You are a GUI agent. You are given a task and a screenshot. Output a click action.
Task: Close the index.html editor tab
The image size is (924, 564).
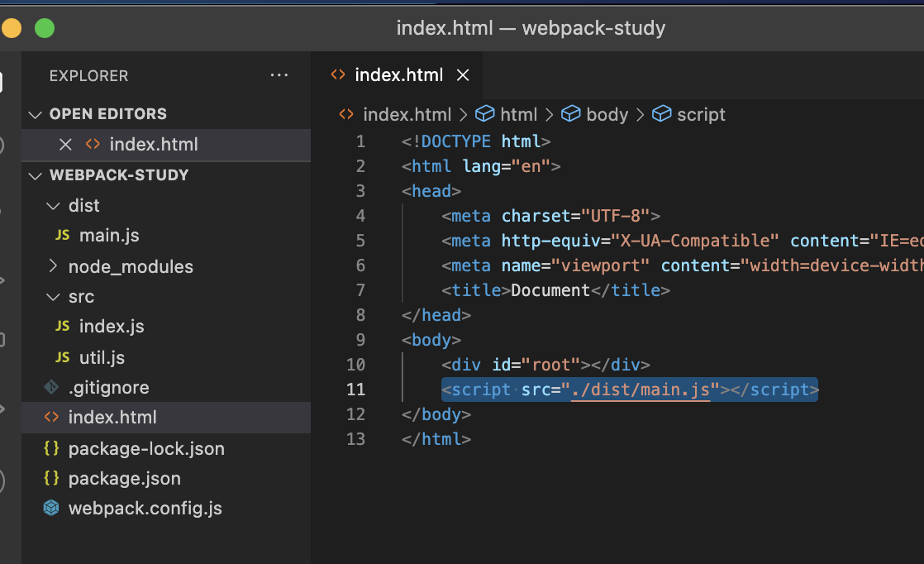click(463, 75)
